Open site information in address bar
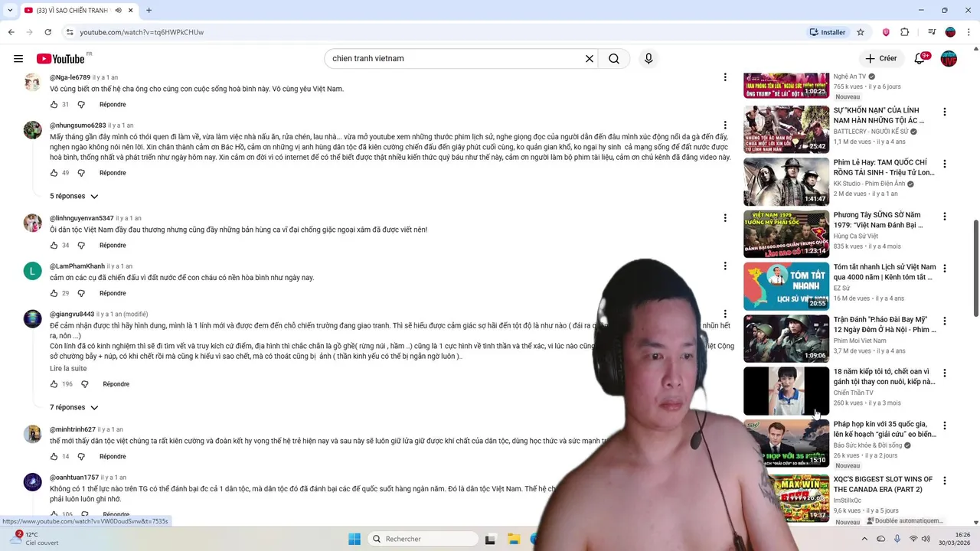980x551 pixels. 70,32
